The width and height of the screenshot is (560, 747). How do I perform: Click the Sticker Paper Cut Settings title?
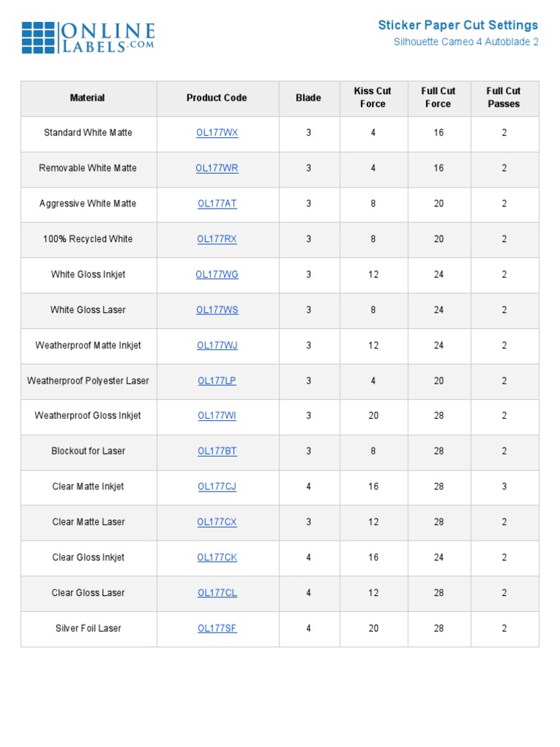click(458, 26)
